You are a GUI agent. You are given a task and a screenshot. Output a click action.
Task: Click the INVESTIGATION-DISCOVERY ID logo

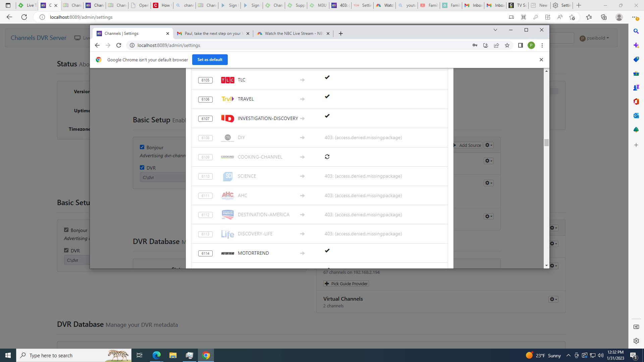click(227, 118)
